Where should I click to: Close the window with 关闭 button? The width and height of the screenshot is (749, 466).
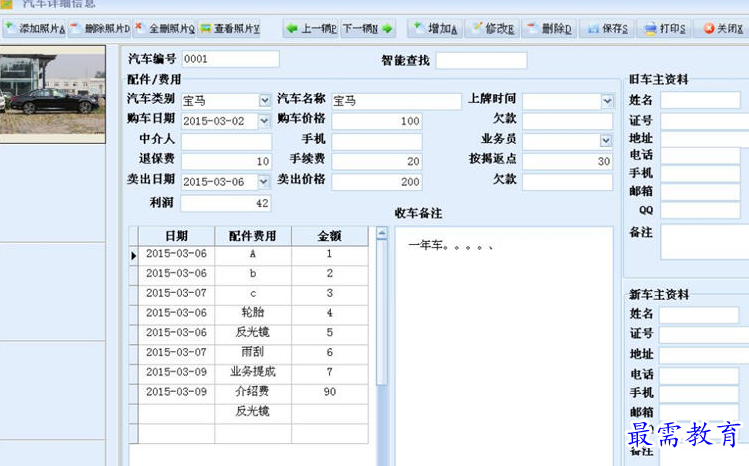click(x=721, y=29)
